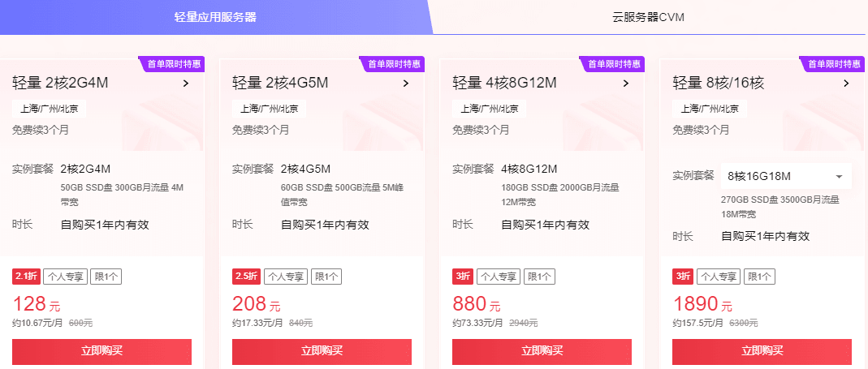Click arrow next to 轻量 2核4G5M

pyautogui.click(x=406, y=83)
